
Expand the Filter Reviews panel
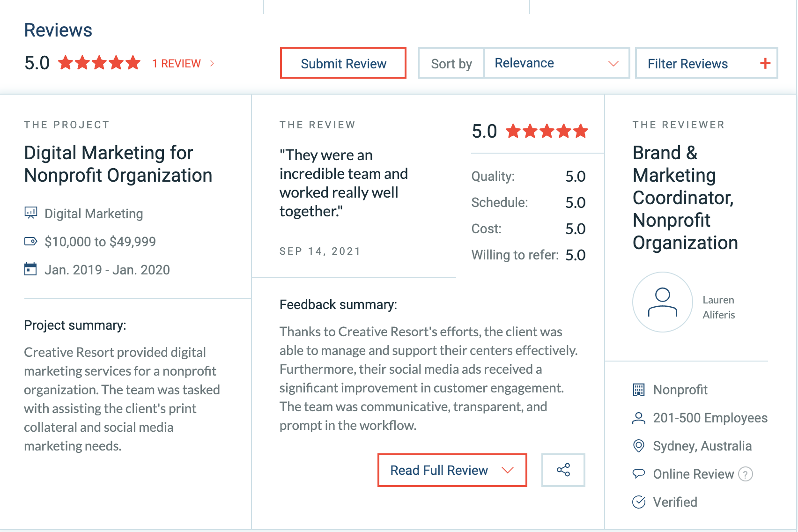click(706, 63)
